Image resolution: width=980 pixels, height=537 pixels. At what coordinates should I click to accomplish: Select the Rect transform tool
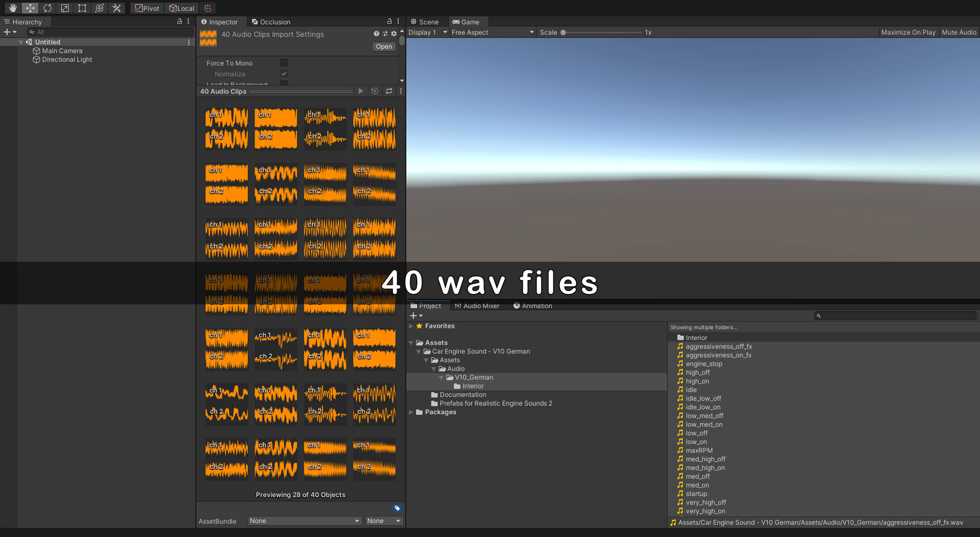82,8
